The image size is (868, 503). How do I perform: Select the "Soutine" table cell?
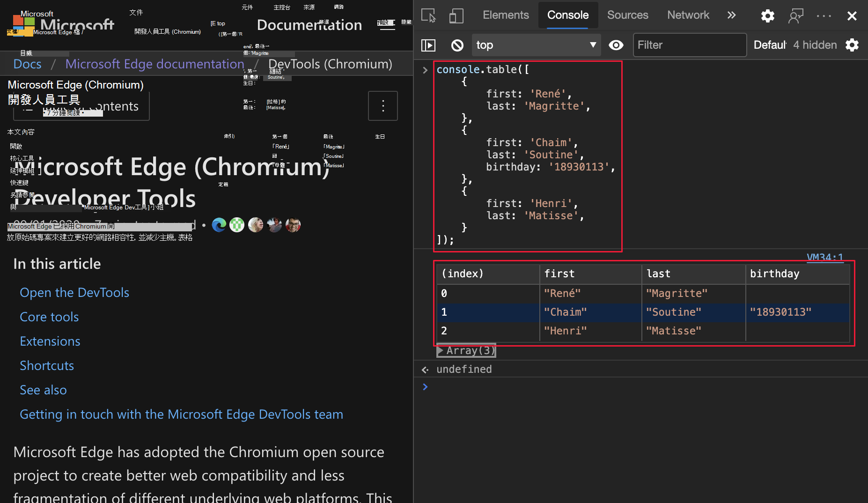[693, 312]
